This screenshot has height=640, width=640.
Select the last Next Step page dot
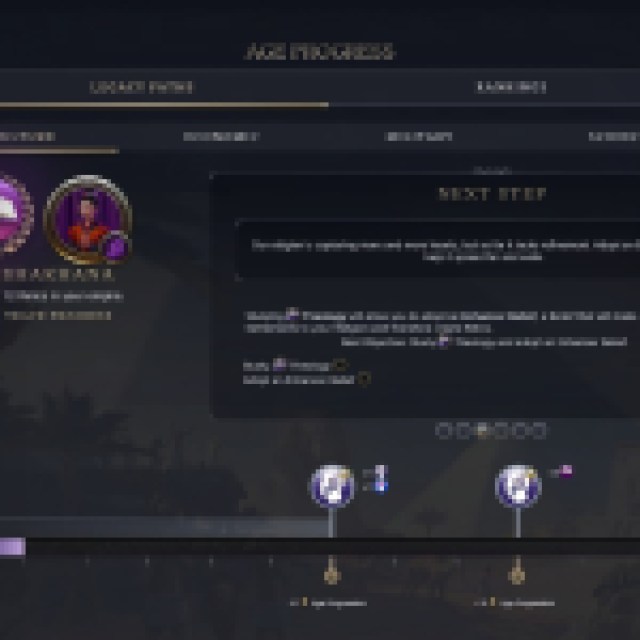pos(539,431)
